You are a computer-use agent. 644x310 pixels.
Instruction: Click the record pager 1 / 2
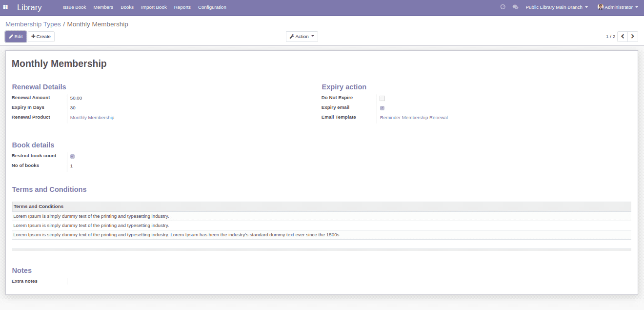click(610, 37)
